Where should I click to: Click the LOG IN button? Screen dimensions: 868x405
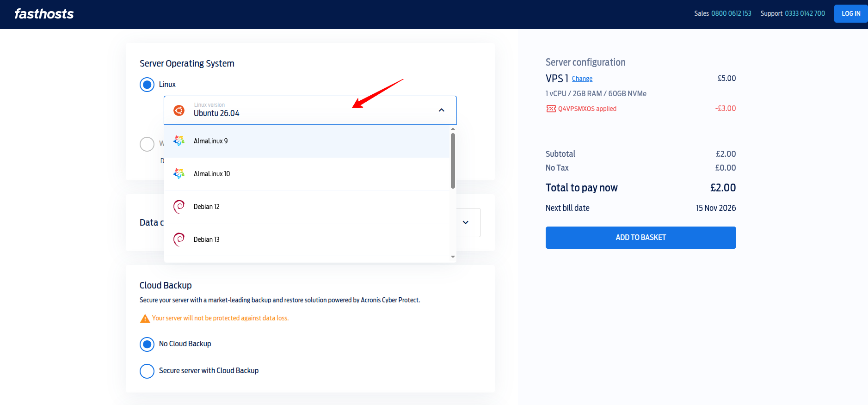pos(851,14)
